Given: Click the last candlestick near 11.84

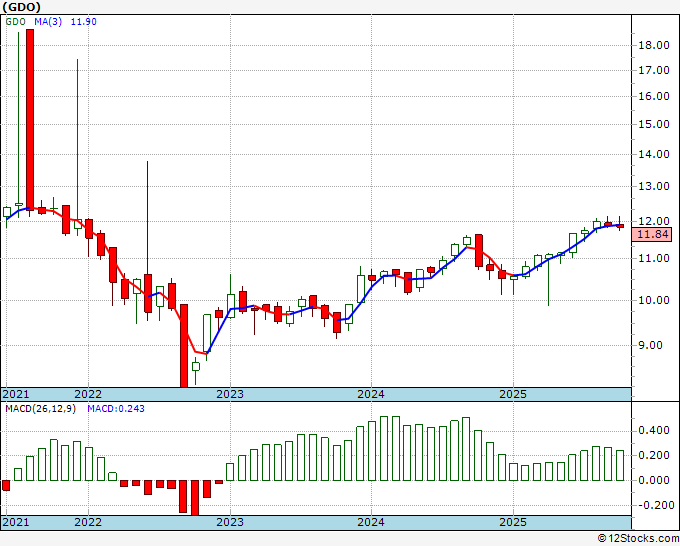Looking at the screenshot, I should click(x=620, y=226).
